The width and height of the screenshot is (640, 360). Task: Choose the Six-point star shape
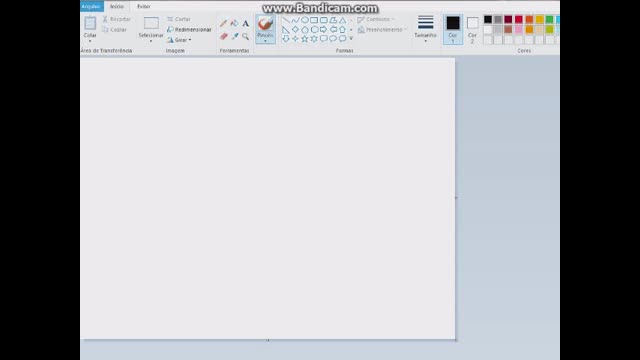click(314, 39)
